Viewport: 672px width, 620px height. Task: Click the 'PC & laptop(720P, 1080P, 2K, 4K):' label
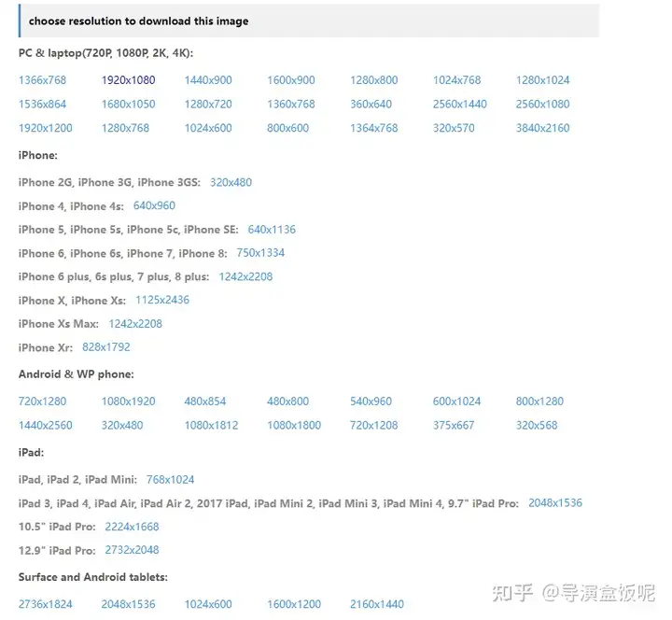pos(105,53)
